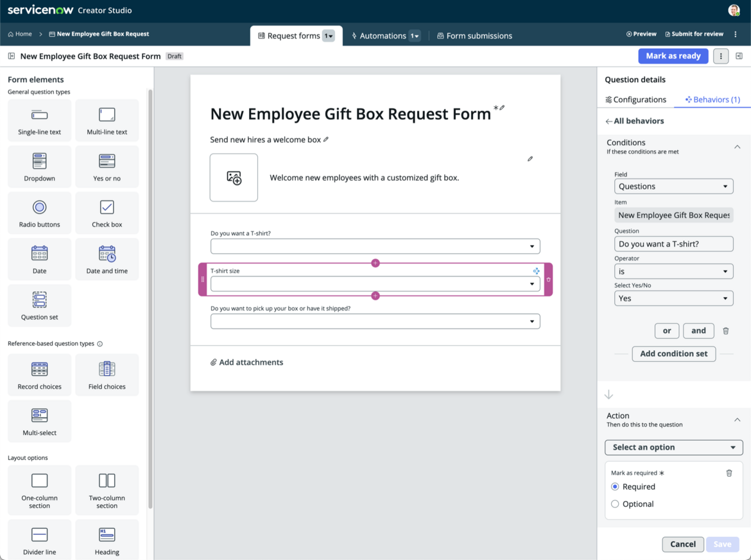The height and width of the screenshot is (560, 751).
Task: Toggle the right side panel icon
Action: click(739, 56)
